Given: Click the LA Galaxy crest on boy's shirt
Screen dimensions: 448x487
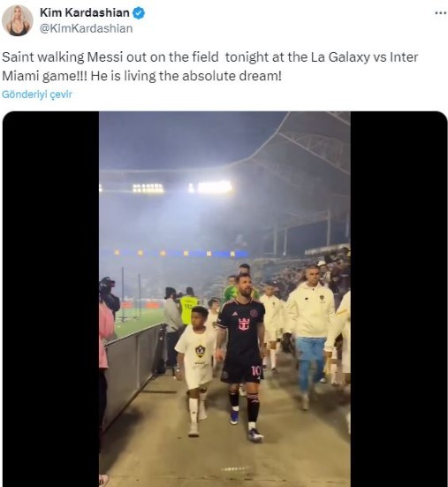Looking at the screenshot, I should click(200, 351).
